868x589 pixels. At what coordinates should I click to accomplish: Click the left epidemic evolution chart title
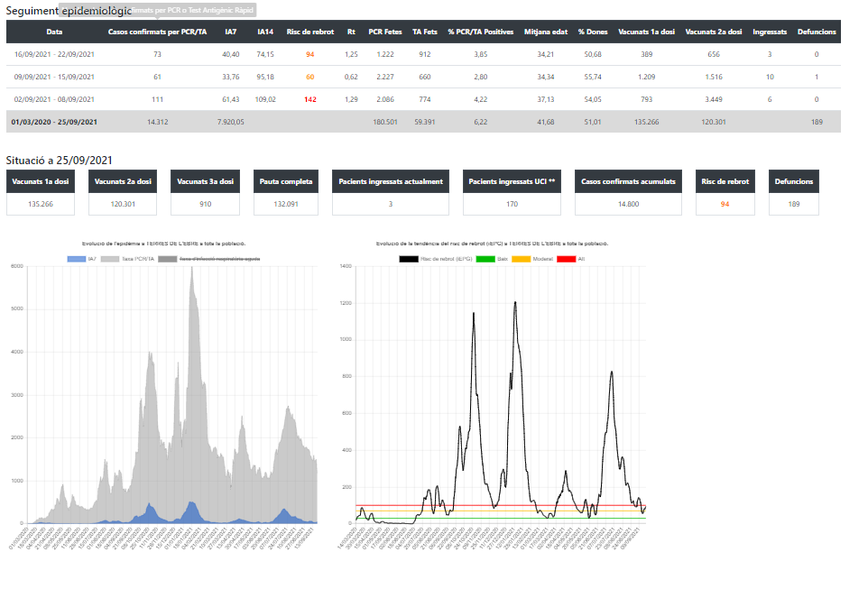(164, 244)
